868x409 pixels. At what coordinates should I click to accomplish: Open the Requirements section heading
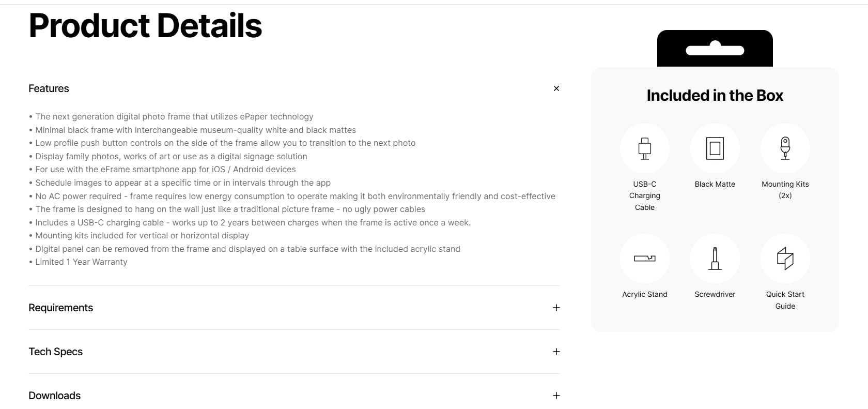click(60, 308)
